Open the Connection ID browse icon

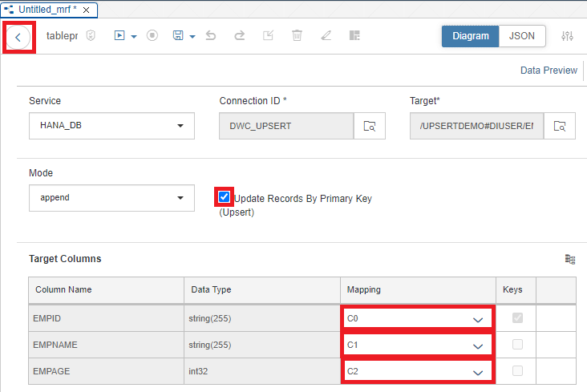pyautogui.click(x=370, y=126)
